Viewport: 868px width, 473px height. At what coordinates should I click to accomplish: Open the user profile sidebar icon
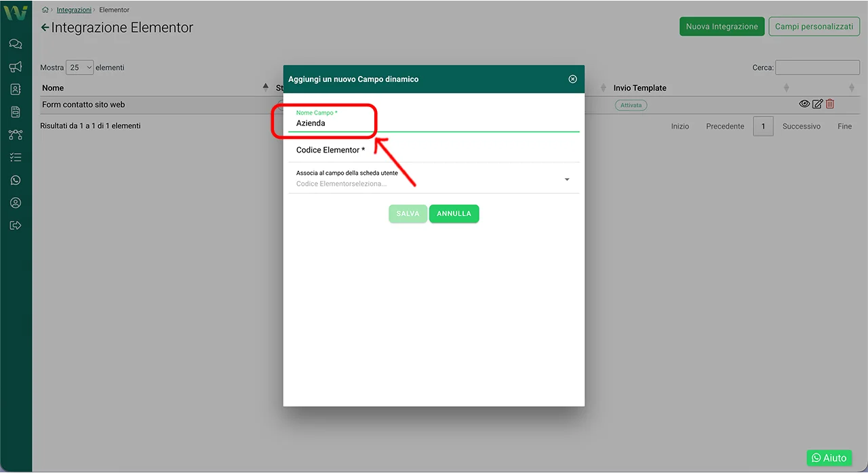pyautogui.click(x=16, y=203)
